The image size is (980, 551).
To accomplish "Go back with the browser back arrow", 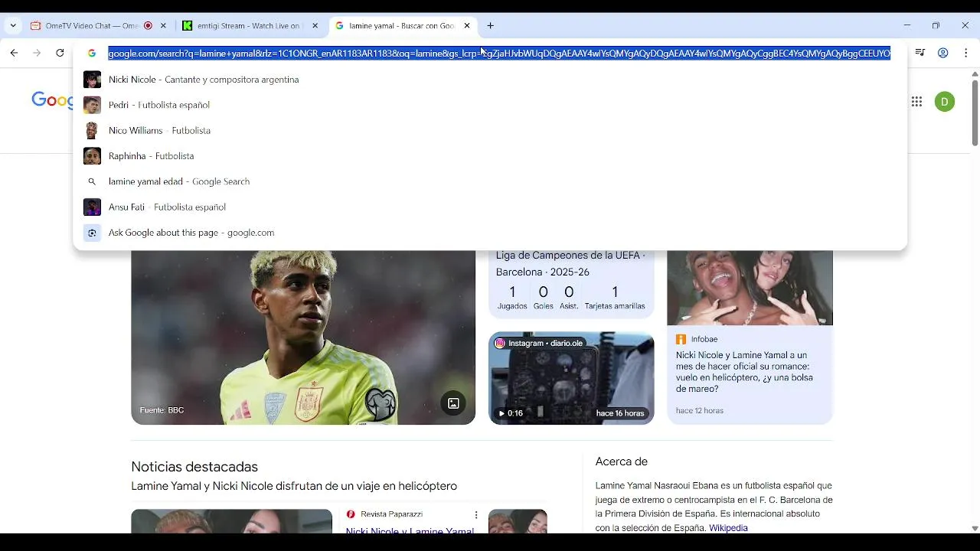I will (14, 53).
